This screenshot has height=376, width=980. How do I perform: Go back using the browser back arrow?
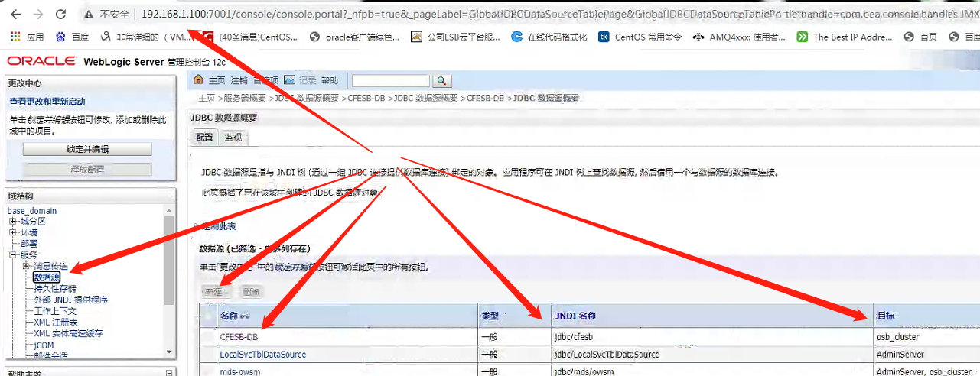(x=16, y=14)
